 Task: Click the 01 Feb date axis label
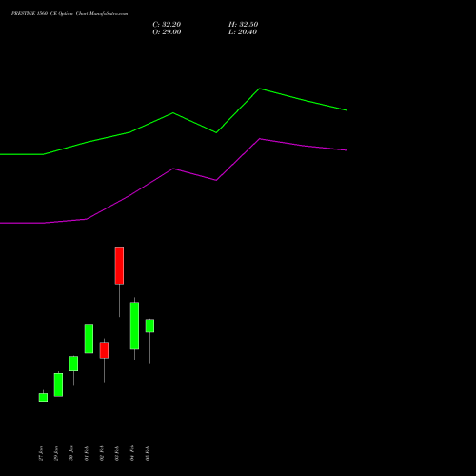[87, 453]
